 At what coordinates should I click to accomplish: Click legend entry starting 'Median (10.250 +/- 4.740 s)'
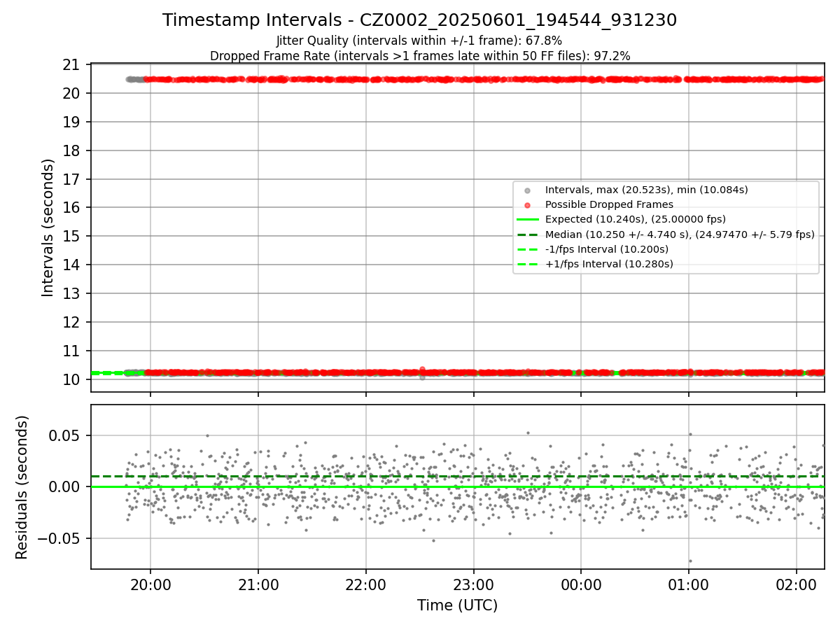[680, 234]
